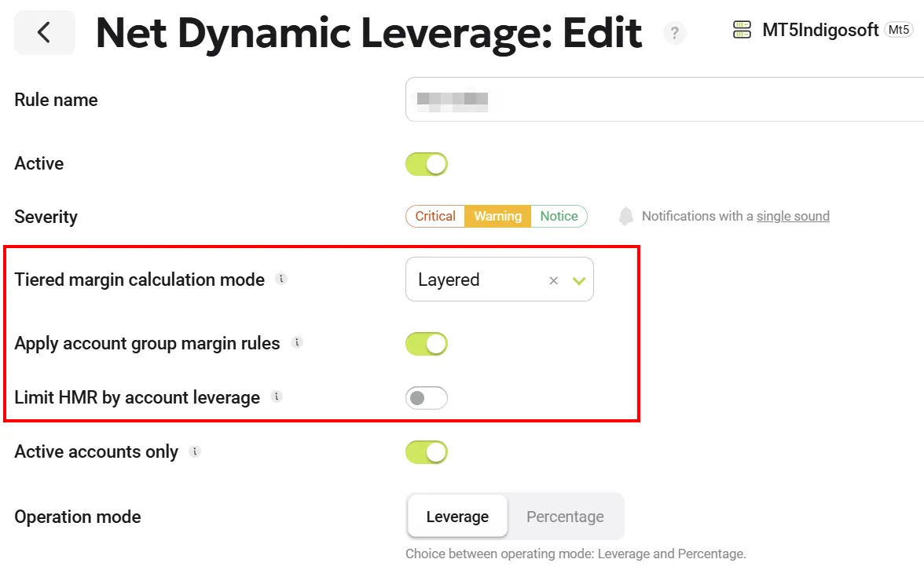Click info icon beside Tiered margin calculation mode
The height and width of the screenshot is (581, 924).
pos(281,279)
